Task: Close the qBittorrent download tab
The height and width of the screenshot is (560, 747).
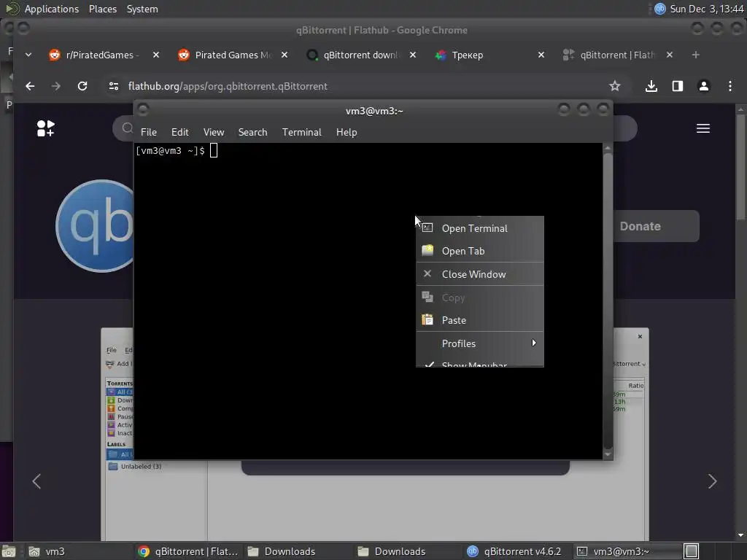Action: 413,55
